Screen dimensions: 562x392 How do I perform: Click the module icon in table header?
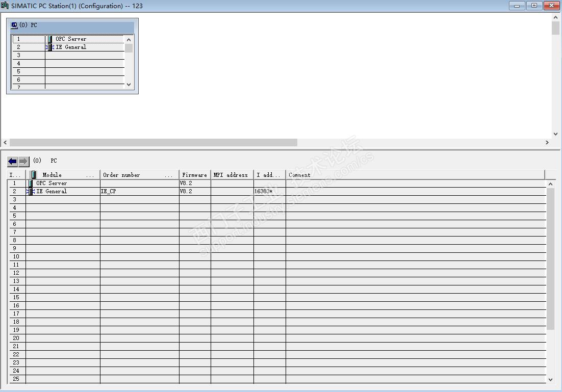[x=33, y=175]
